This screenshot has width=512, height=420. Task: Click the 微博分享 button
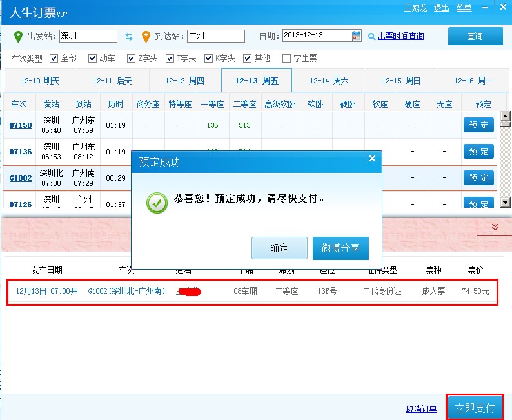click(x=340, y=248)
